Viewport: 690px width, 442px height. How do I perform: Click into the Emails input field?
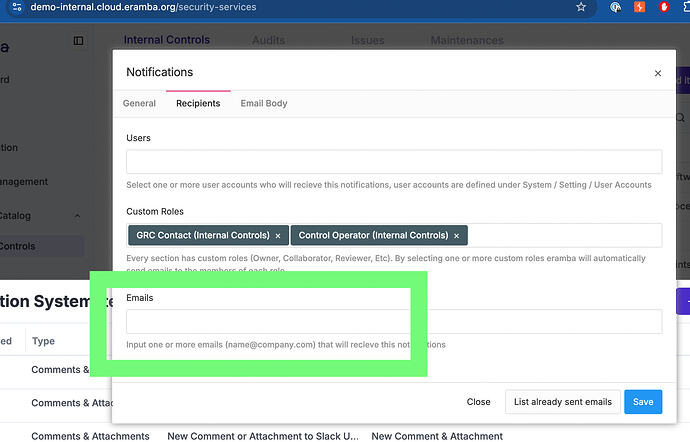click(393, 321)
